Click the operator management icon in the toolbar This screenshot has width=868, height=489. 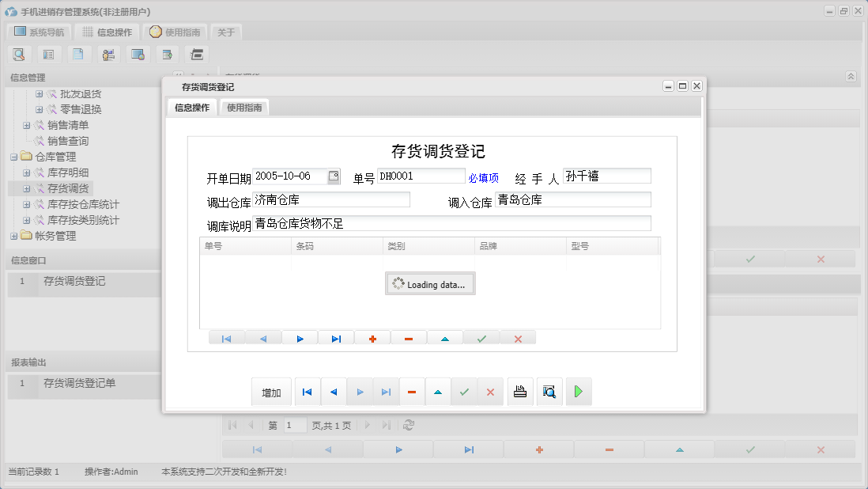click(x=108, y=54)
